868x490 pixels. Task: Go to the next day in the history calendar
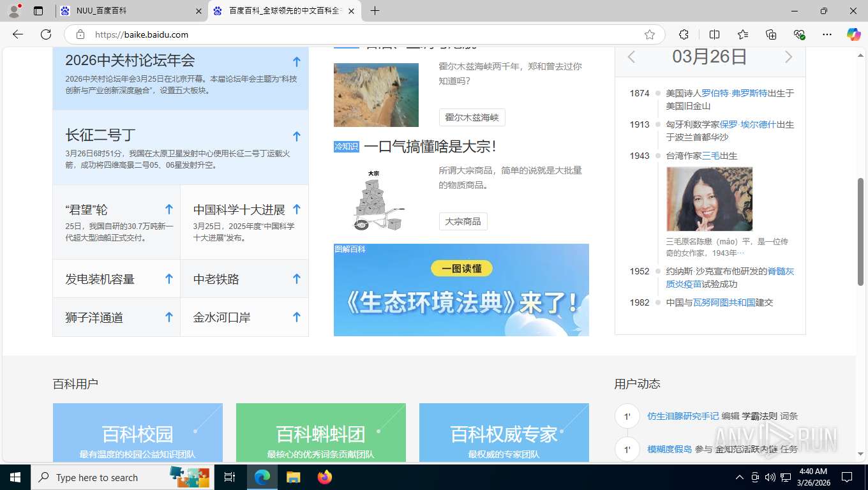coord(789,57)
